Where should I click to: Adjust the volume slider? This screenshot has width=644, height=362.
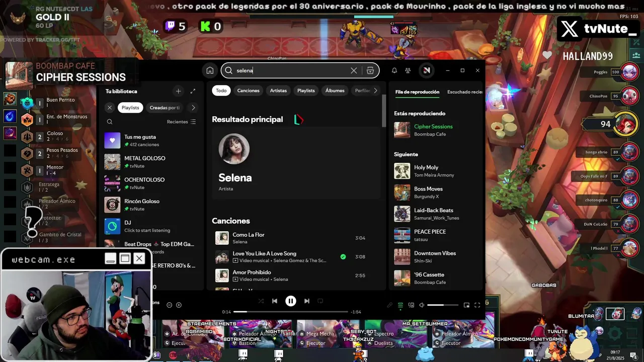pos(443,305)
